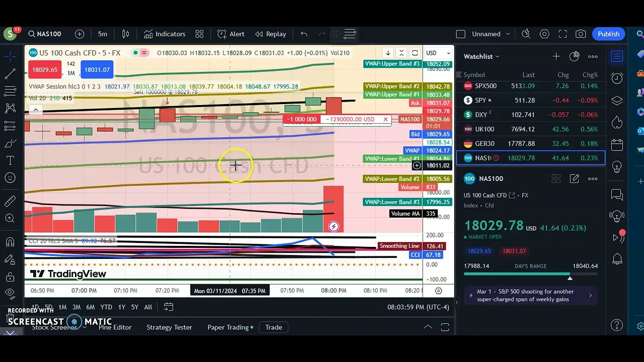
Task: Select the ruler measure tool
Action: (10, 201)
